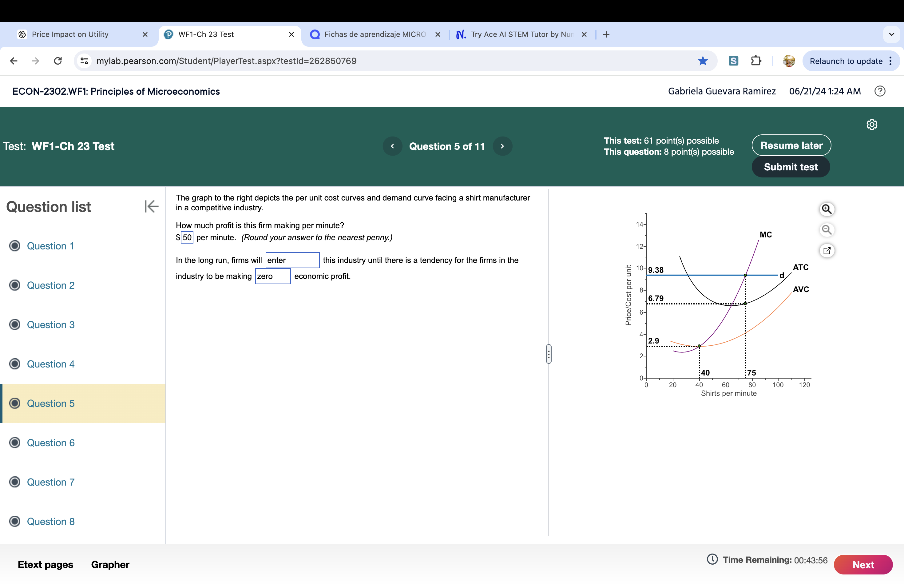Select the Question 8 status indicator
The image size is (904, 588).
[15, 521]
